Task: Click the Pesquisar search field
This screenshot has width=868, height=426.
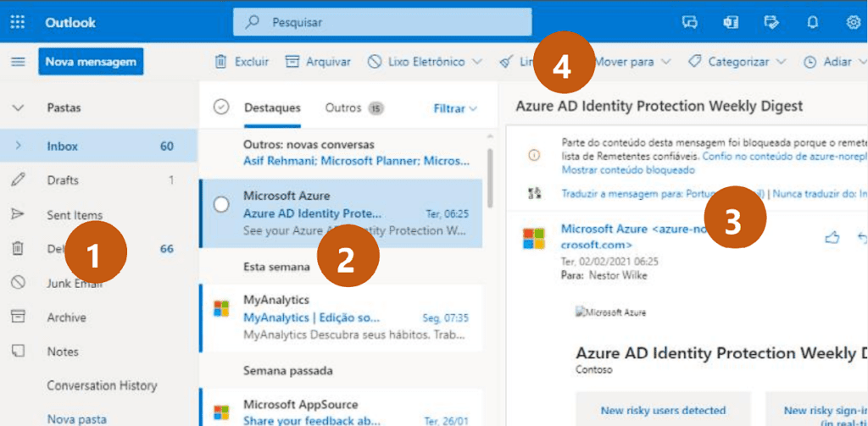Action: coord(382,22)
